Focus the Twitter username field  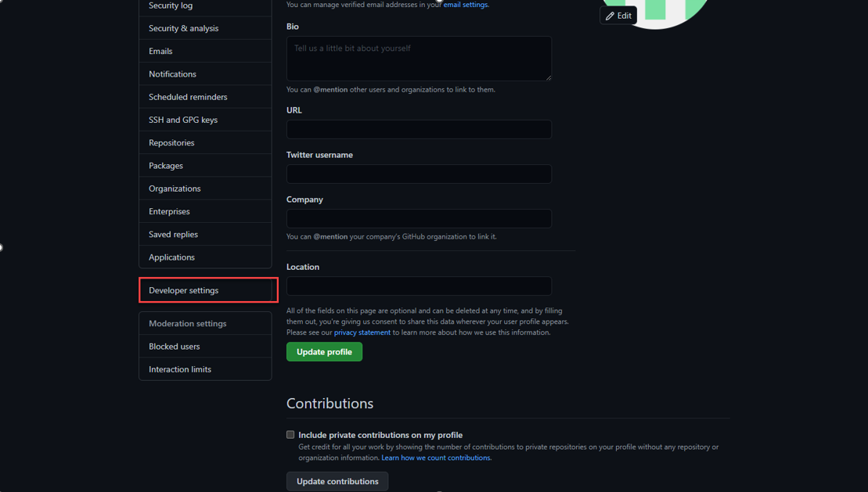click(x=419, y=174)
